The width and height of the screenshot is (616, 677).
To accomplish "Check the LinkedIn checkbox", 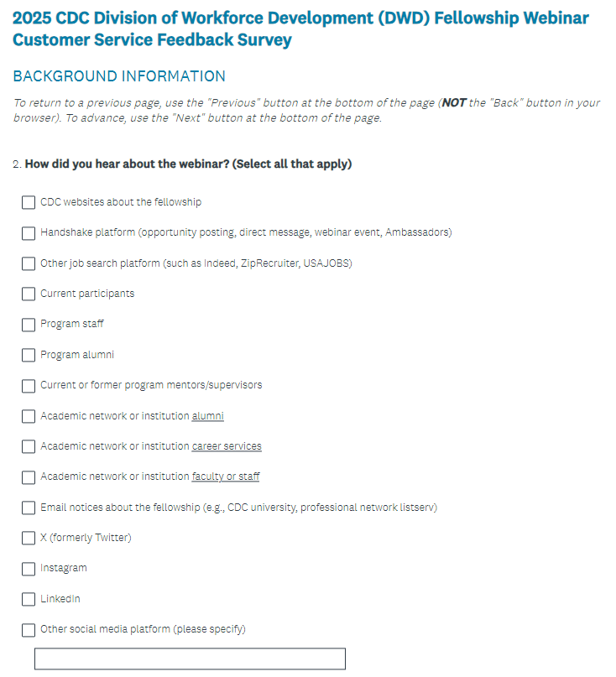I will (x=29, y=599).
